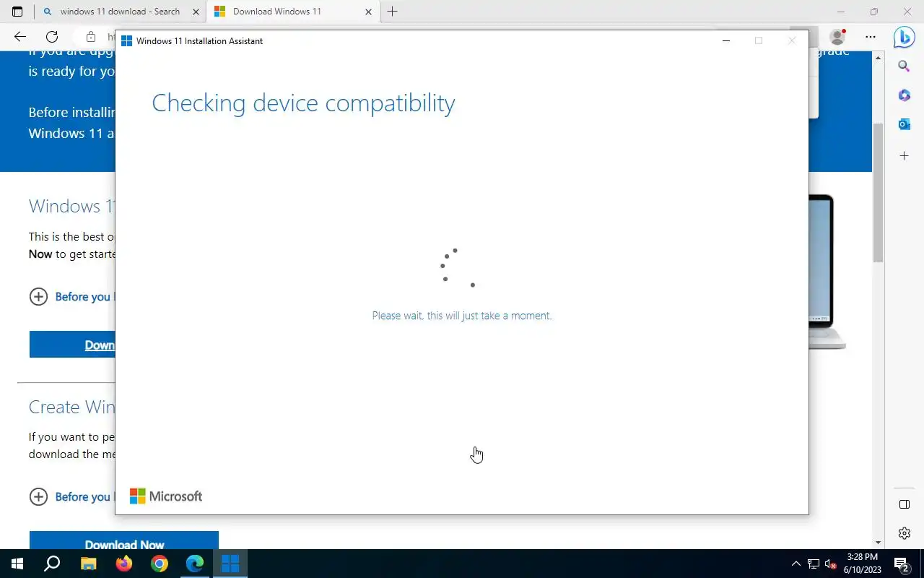Open notification center icon
The width and height of the screenshot is (924, 578).
point(902,564)
